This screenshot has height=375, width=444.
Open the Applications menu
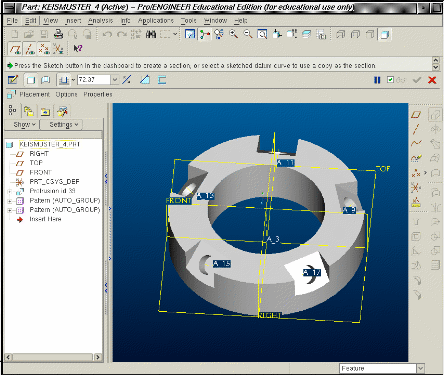pyautogui.click(x=156, y=21)
